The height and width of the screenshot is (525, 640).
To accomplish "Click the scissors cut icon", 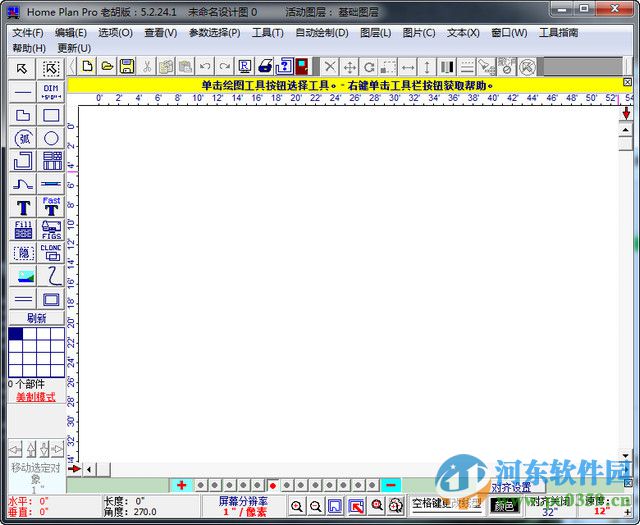I will click(147, 66).
